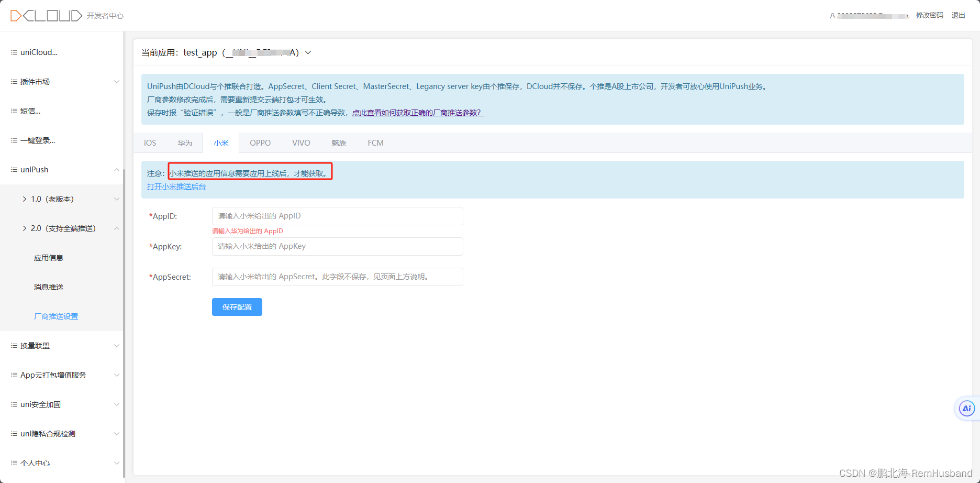Click the 保存配置 button
This screenshot has height=483, width=980.
(x=237, y=307)
